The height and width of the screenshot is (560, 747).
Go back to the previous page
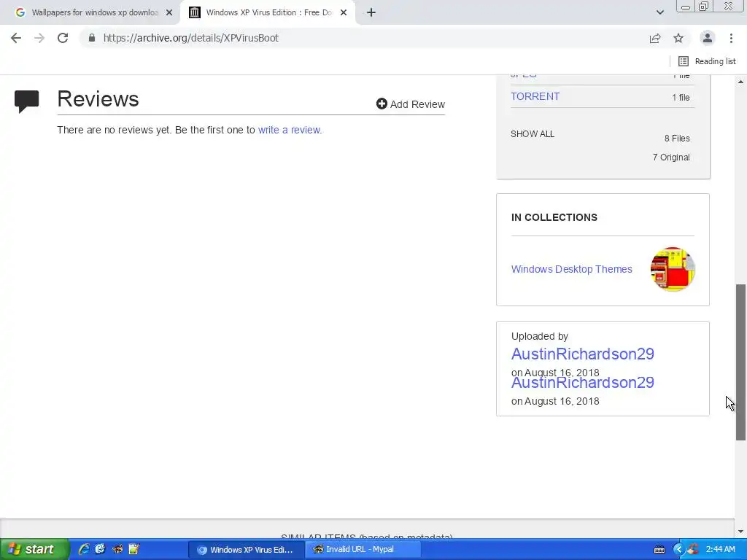[16, 38]
